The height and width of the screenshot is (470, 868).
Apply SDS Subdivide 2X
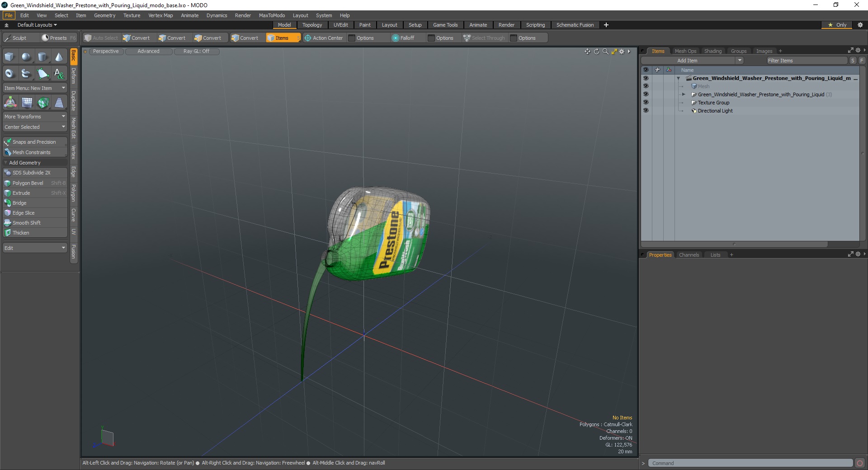(35, 173)
